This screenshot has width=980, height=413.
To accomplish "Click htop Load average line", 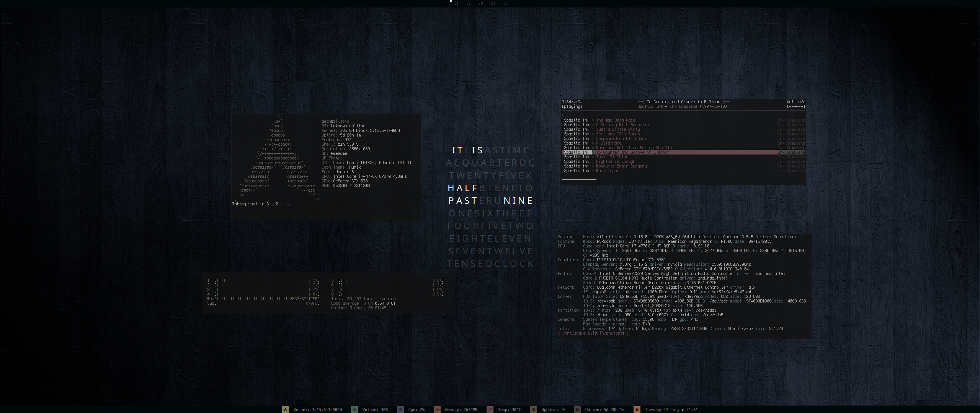I will tap(363, 303).
